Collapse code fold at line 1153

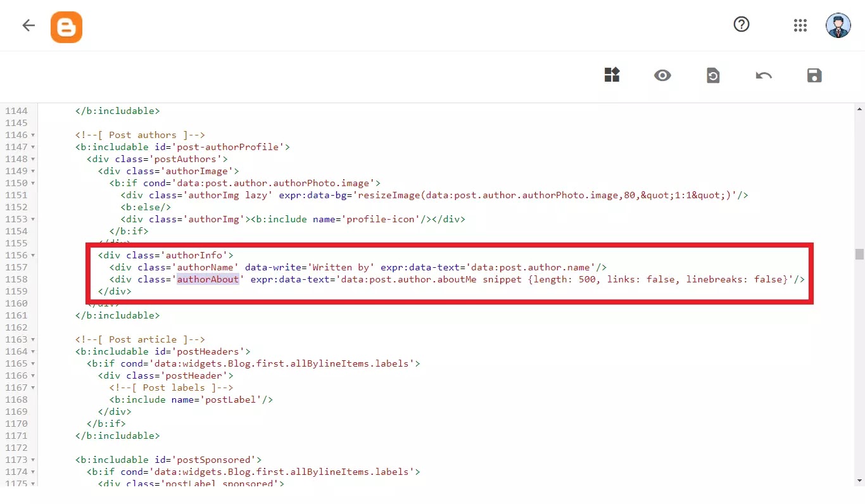pos(33,219)
